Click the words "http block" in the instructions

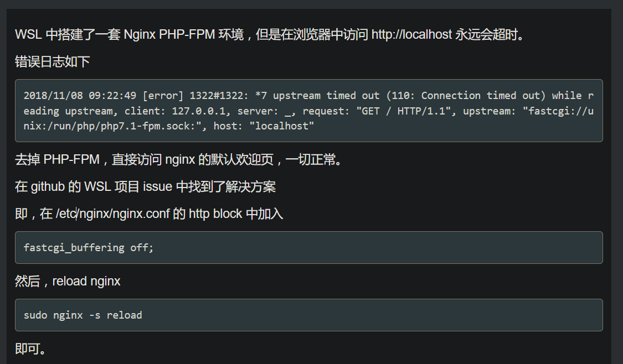215,214
